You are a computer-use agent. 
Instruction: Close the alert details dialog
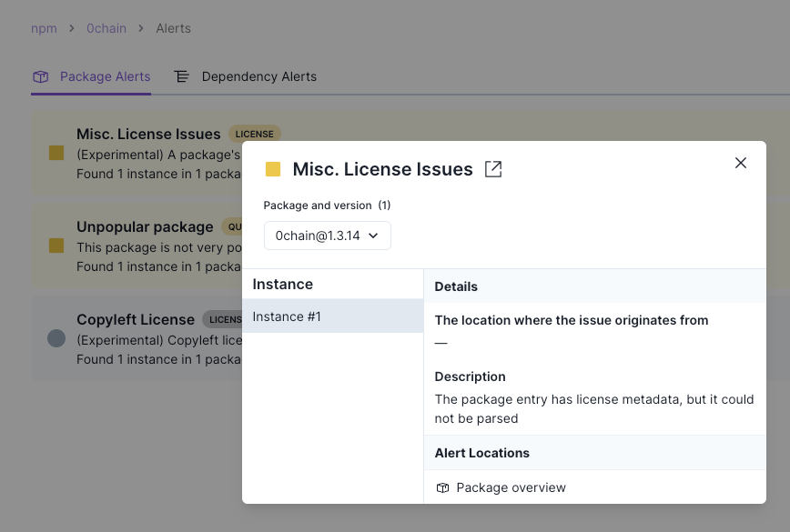pyautogui.click(x=741, y=163)
